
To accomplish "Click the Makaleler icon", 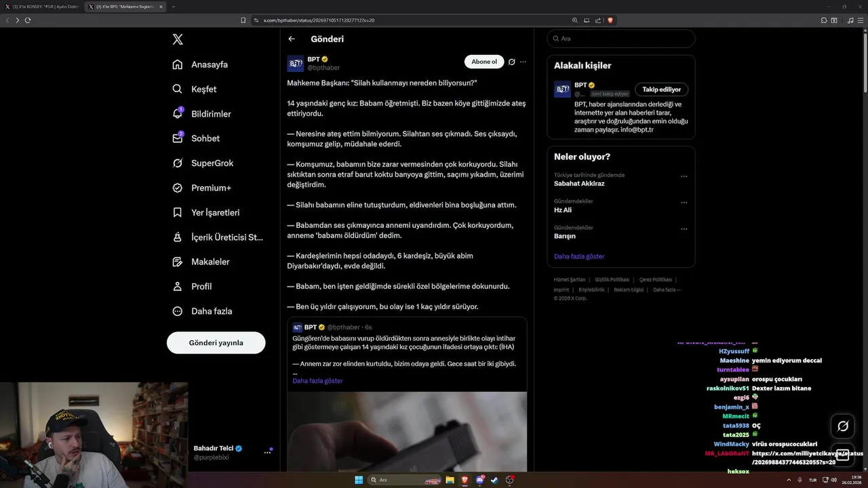I will 178,262.
